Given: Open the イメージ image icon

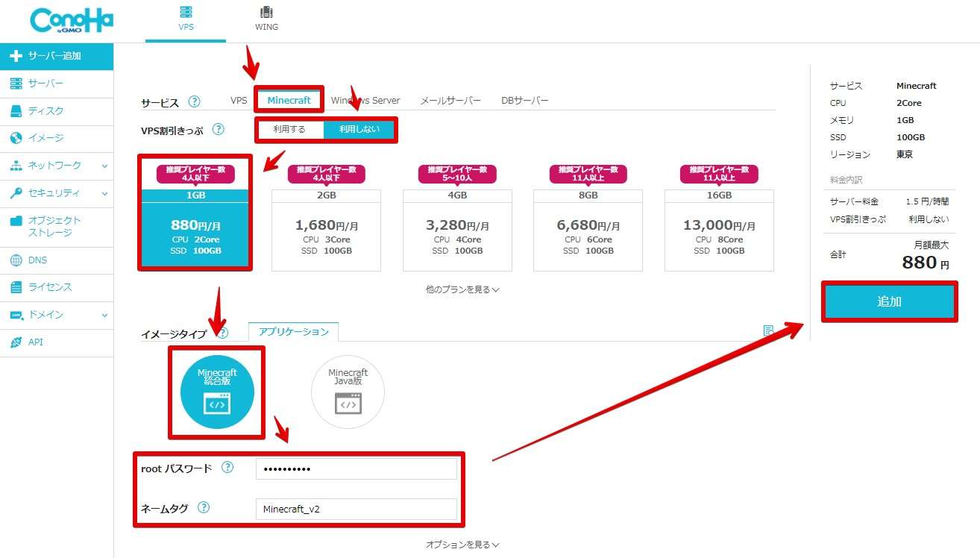Looking at the screenshot, I should [16, 138].
